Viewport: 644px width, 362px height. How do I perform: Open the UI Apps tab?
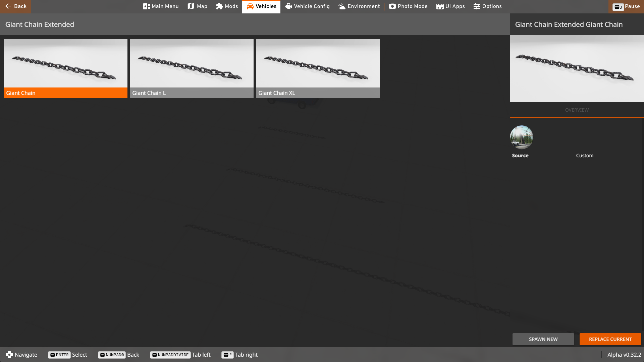coord(450,6)
